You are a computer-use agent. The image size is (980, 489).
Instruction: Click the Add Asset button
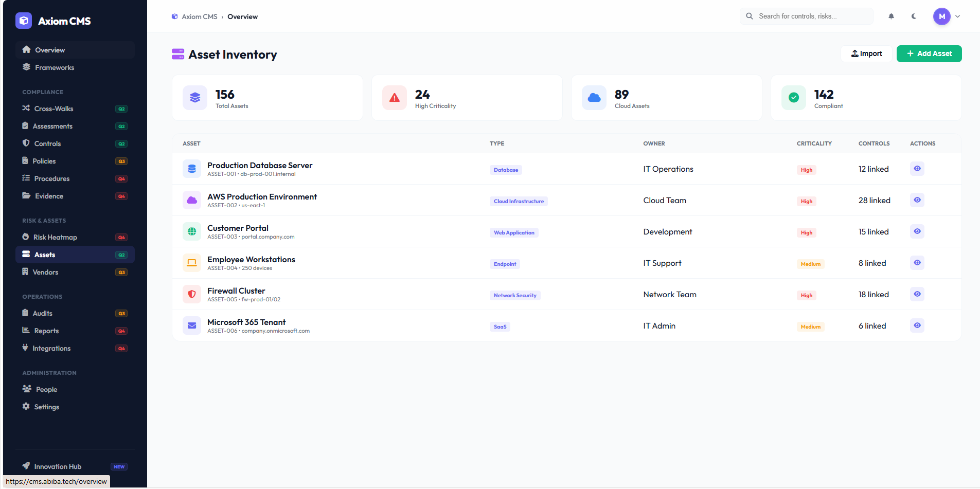929,53
